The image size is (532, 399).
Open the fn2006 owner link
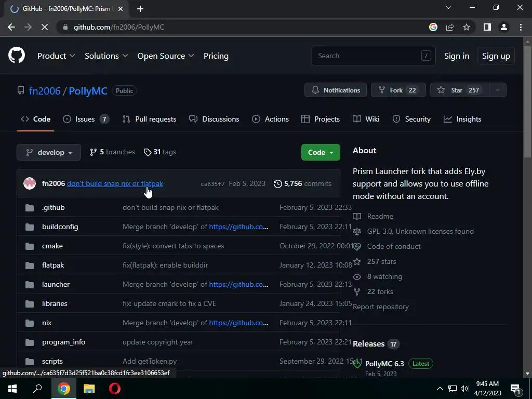tap(45, 91)
